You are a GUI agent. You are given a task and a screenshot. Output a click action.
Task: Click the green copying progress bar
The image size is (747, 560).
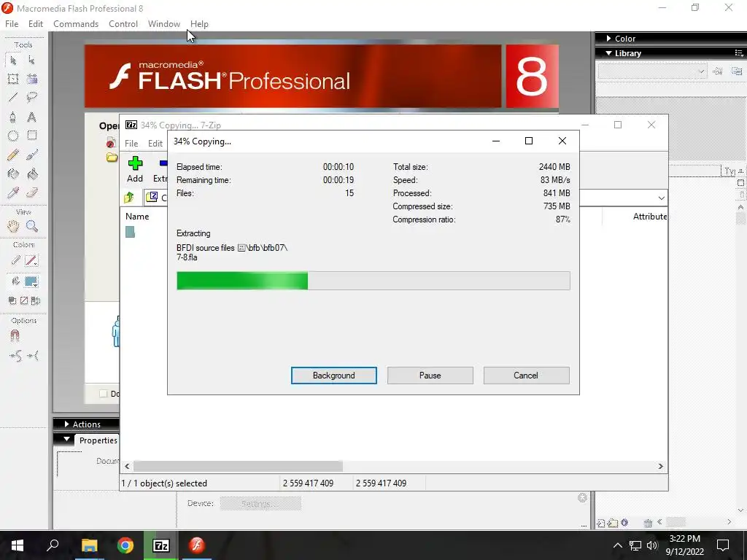tap(242, 281)
